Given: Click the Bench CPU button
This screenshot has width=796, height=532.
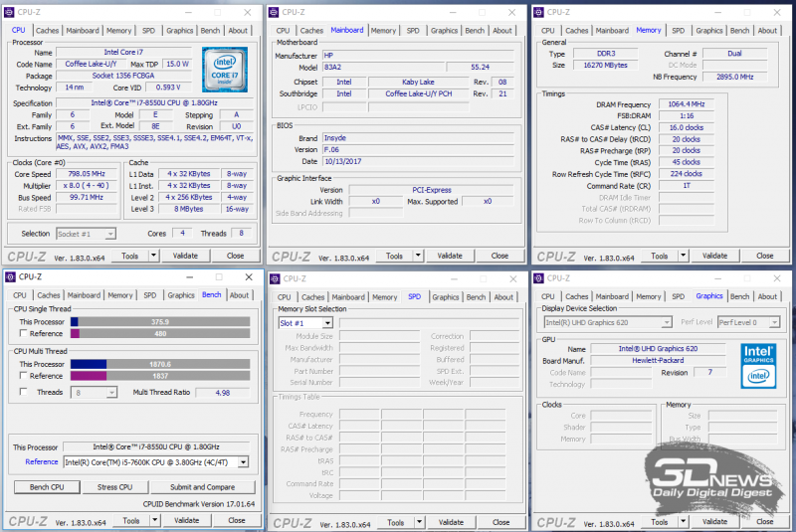Looking at the screenshot, I should point(47,487).
